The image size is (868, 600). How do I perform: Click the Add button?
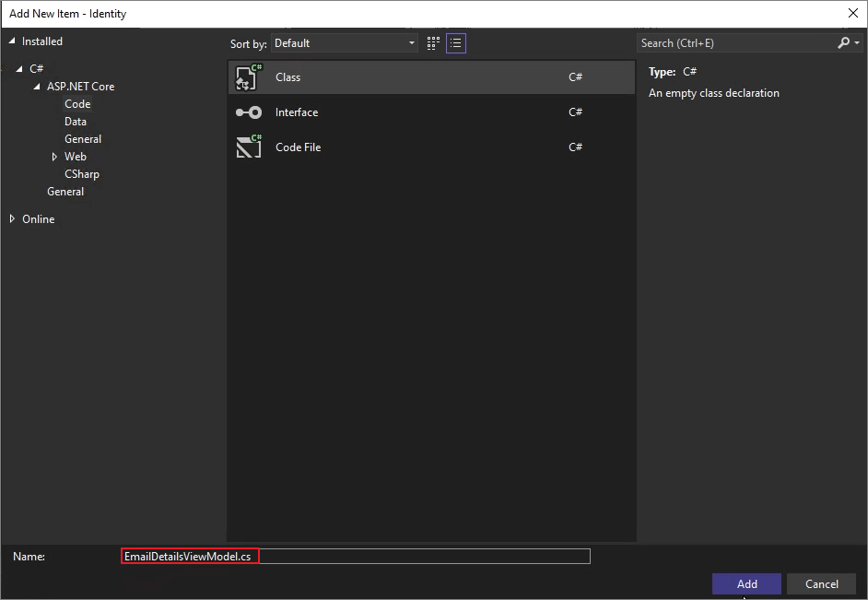point(746,584)
